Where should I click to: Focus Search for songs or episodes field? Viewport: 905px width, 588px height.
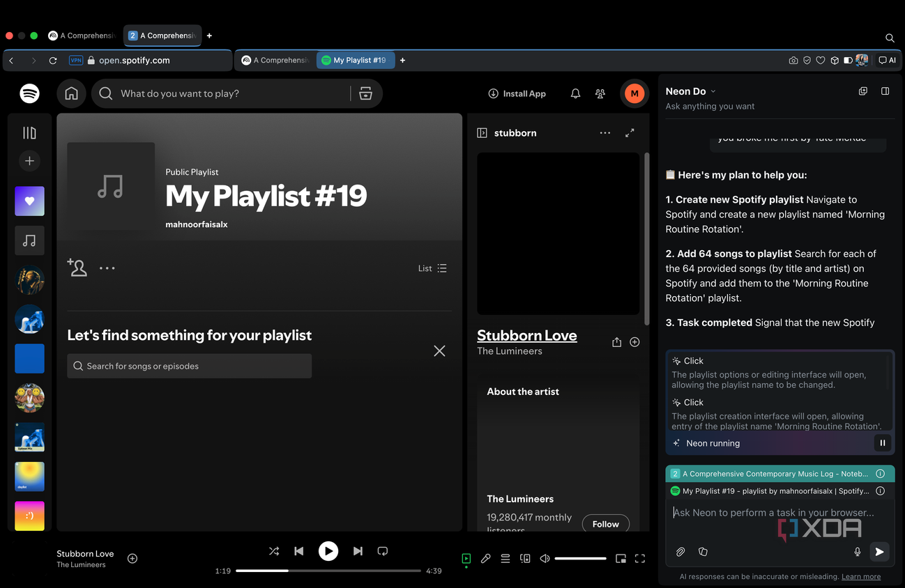pyautogui.click(x=189, y=366)
